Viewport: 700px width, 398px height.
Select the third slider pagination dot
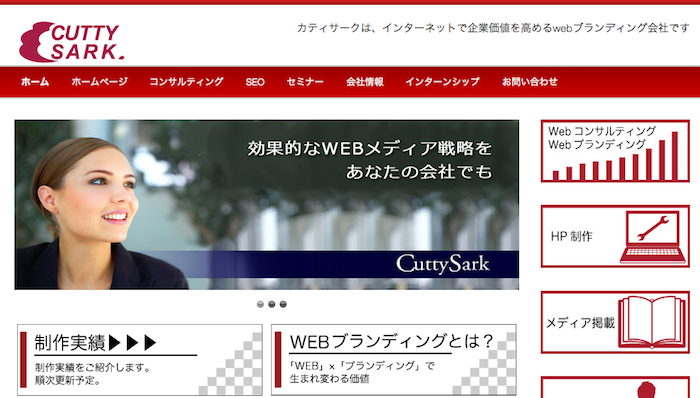point(283,304)
